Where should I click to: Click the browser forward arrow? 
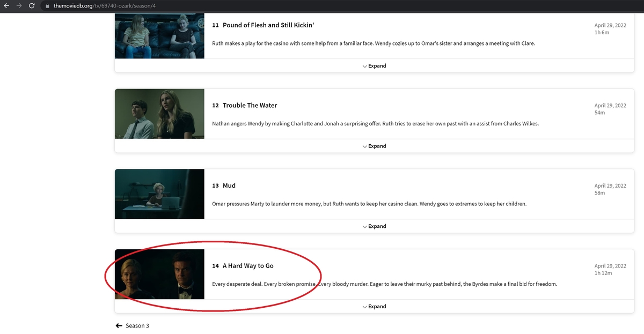pos(19,6)
